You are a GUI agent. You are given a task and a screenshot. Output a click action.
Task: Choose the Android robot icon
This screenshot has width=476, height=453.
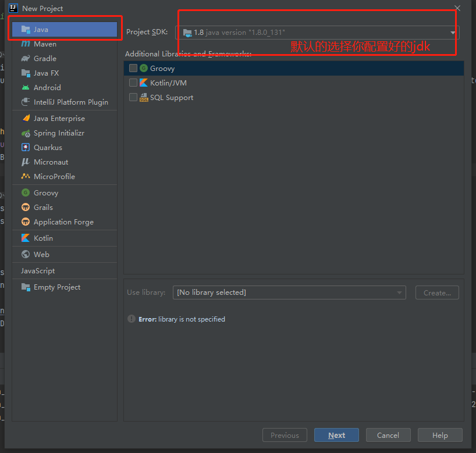click(x=26, y=88)
